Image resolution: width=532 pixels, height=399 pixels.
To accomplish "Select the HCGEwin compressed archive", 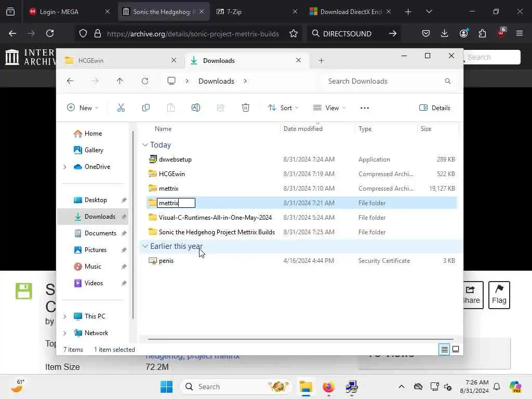I will tap(302, 174).
